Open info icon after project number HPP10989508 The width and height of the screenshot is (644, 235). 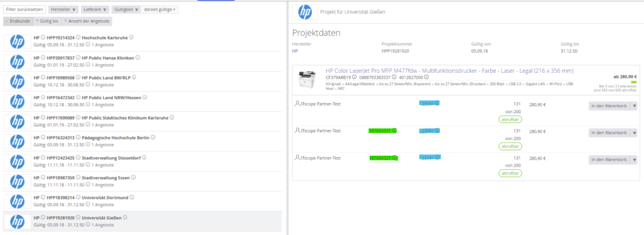coord(79,77)
